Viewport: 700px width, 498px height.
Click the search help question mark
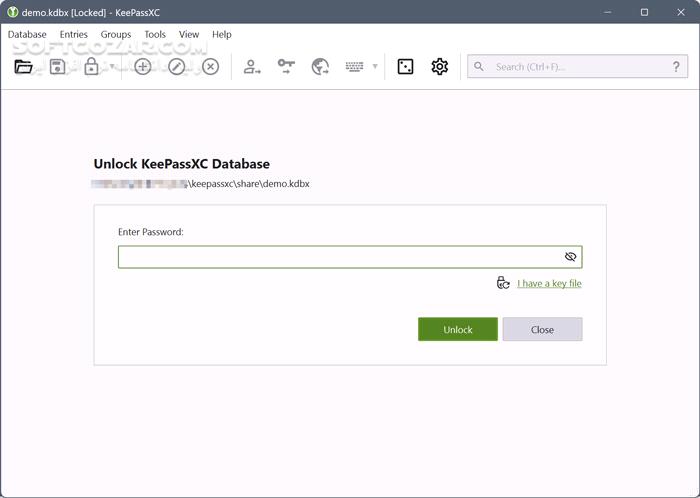pos(676,67)
